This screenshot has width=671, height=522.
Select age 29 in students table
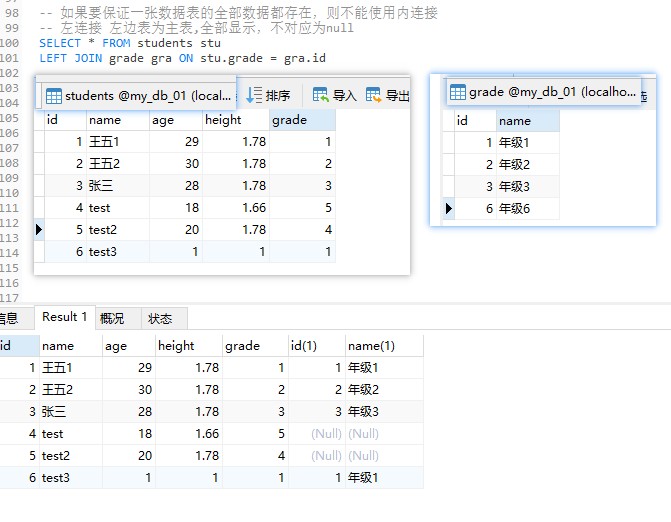(x=176, y=142)
